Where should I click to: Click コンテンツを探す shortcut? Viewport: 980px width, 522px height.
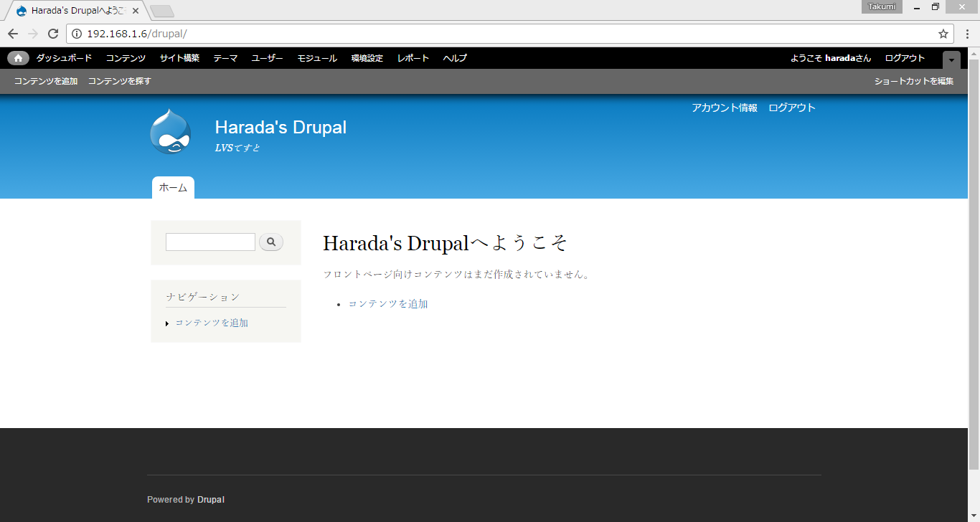[120, 81]
